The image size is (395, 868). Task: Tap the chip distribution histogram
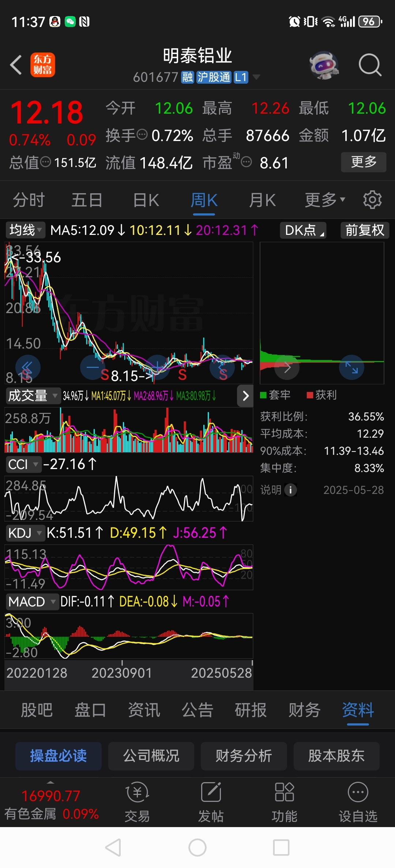[x=322, y=313]
